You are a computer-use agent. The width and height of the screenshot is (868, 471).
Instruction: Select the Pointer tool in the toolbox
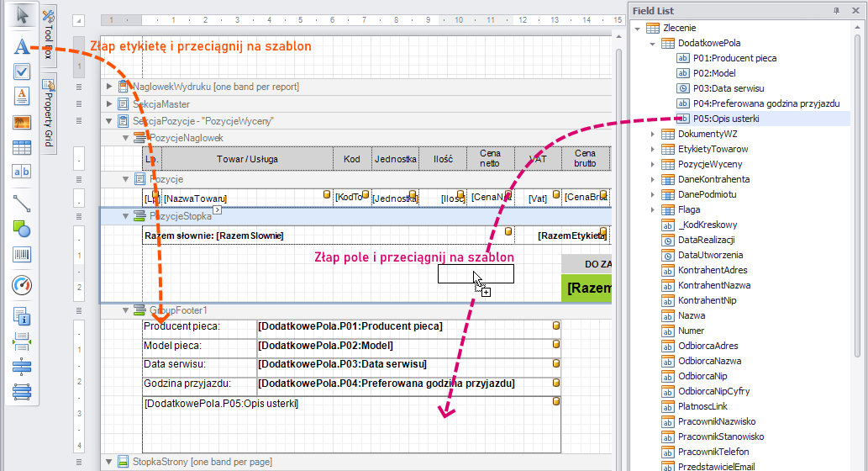(22, 15)
